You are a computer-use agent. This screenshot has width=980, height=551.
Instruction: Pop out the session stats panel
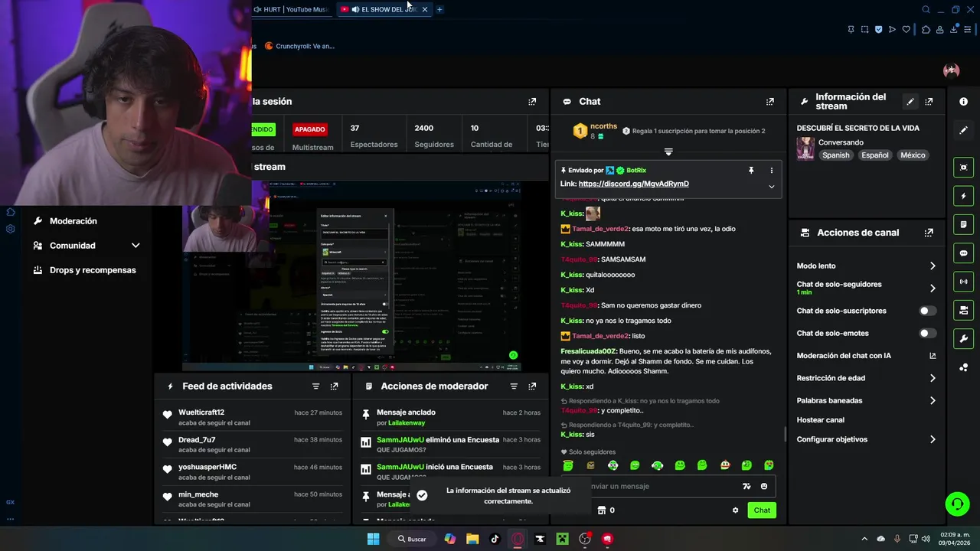tap(532, 101)
